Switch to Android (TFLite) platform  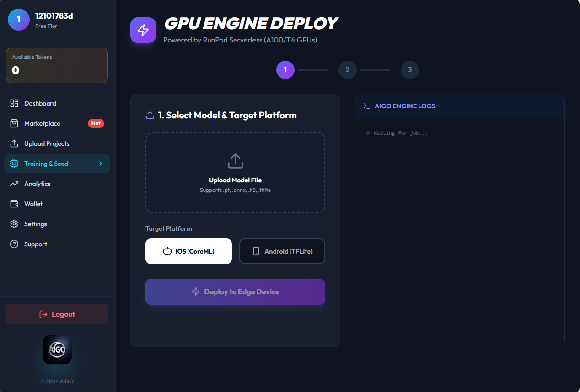[282, 251]
